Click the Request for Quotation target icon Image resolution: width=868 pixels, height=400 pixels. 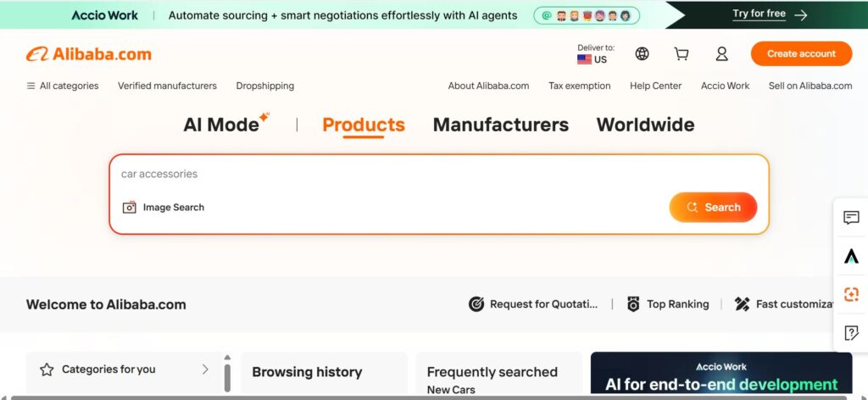click(476, 304)
